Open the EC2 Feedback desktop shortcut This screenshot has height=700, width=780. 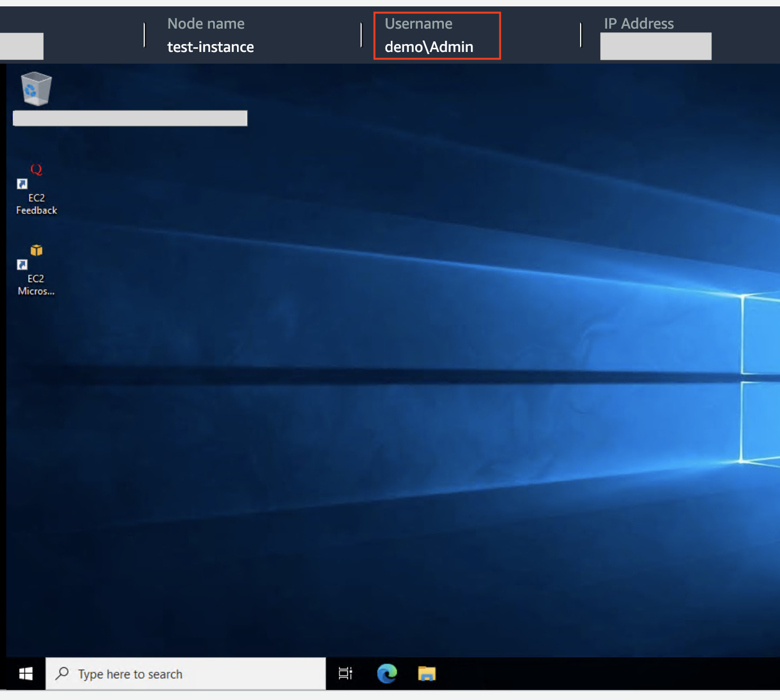coord(36,189)
